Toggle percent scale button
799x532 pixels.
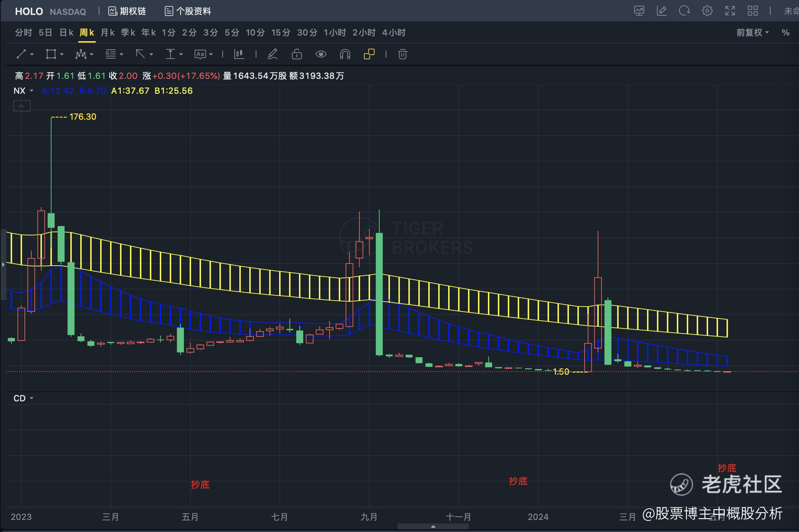coord(785,33)
